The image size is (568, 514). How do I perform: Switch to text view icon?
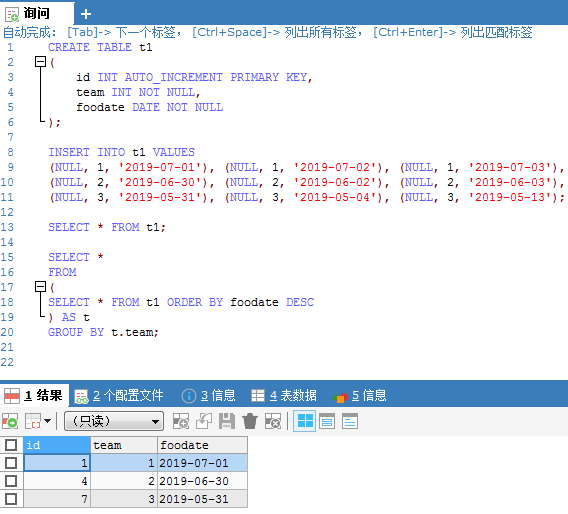(x=350, y=421)
